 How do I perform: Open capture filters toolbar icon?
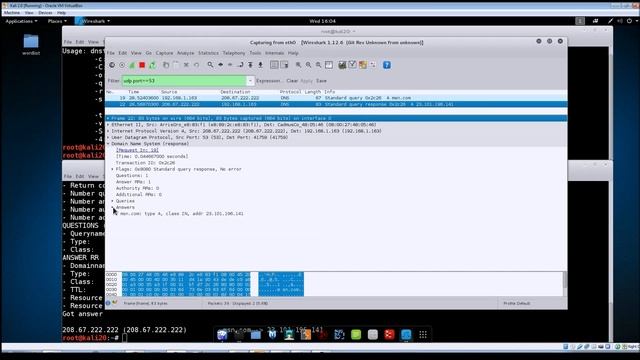[342, 65]
